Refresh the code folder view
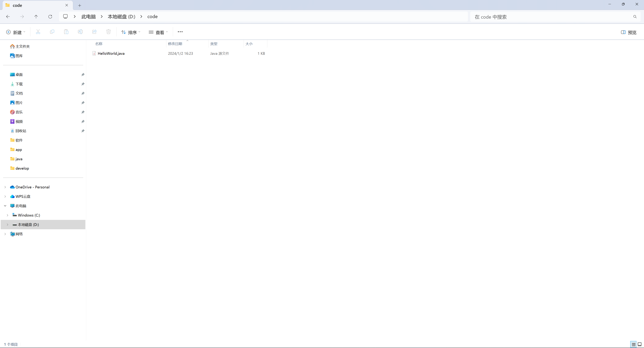Screen dimensions: 644x348 tap(50, 17)
